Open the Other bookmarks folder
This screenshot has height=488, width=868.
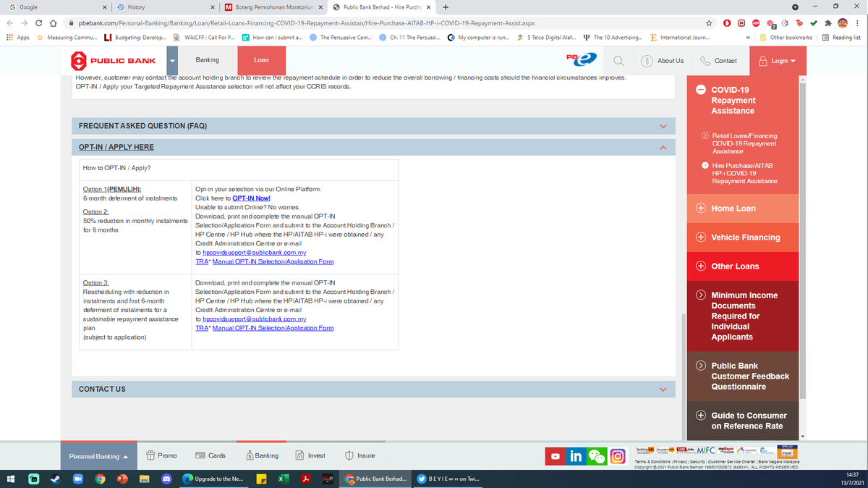point(786,37)
